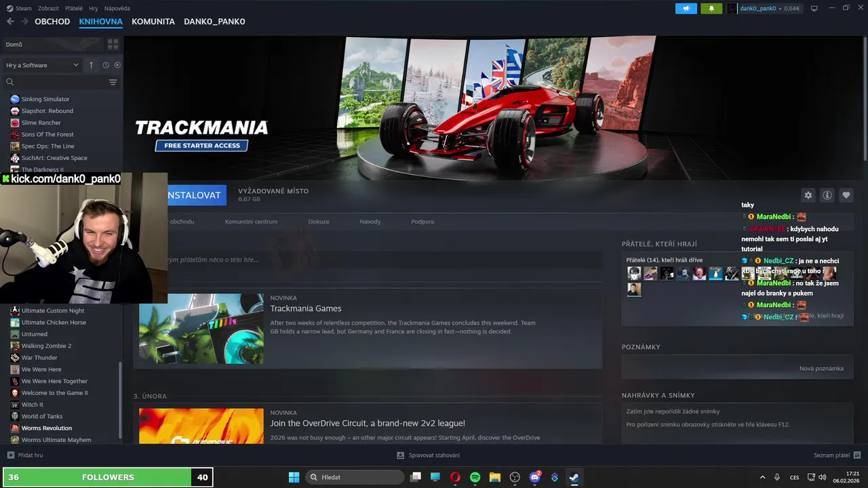868x488 pixels.
Task: Toggle the recent activity clock filter
Action: pos(106,65)
